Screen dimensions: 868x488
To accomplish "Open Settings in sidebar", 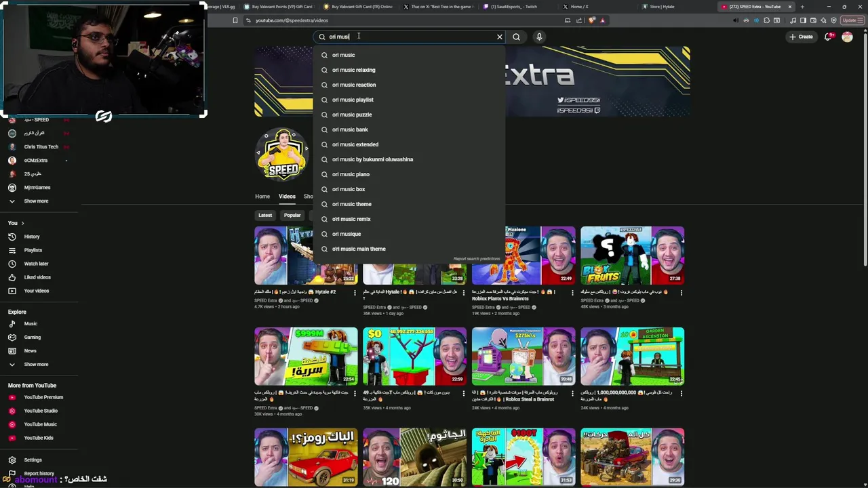I will point(33,460).
